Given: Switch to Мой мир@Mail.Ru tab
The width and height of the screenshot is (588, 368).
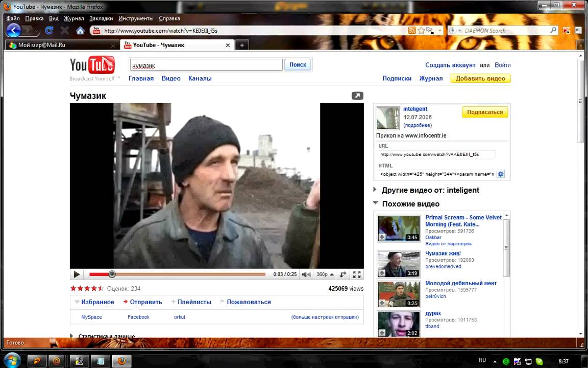Looking at the screenshot, I should click(62, 45).
